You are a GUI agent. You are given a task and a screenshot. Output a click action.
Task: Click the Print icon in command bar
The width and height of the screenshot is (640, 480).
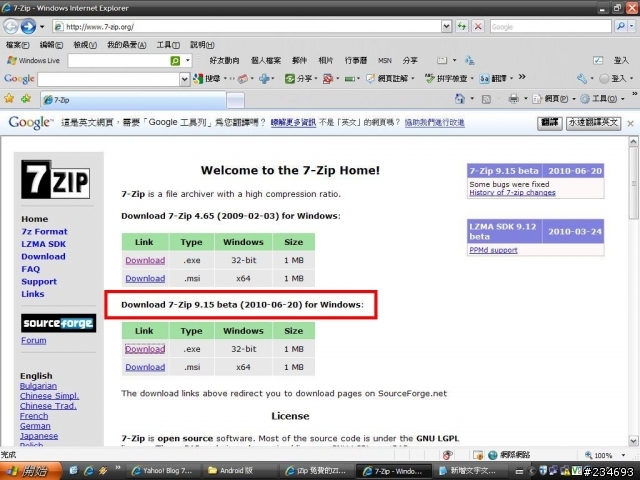click(x=513, y=99)
